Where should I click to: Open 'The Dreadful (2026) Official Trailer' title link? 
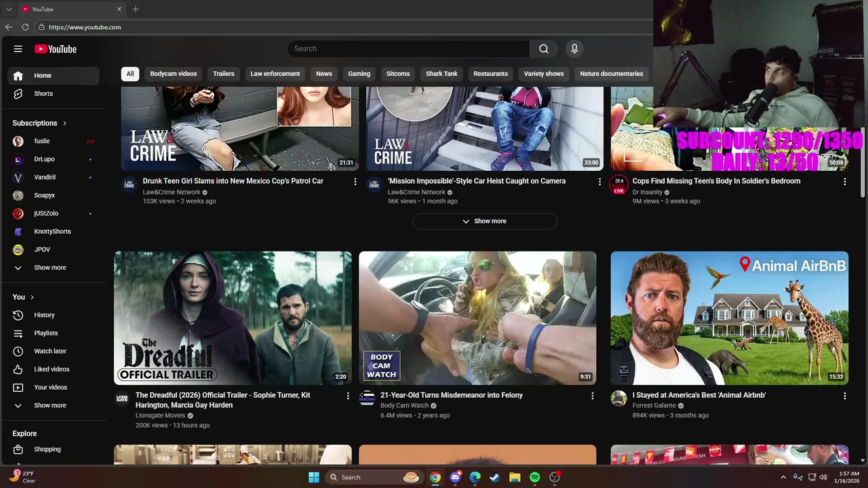[x=222, y=400]
